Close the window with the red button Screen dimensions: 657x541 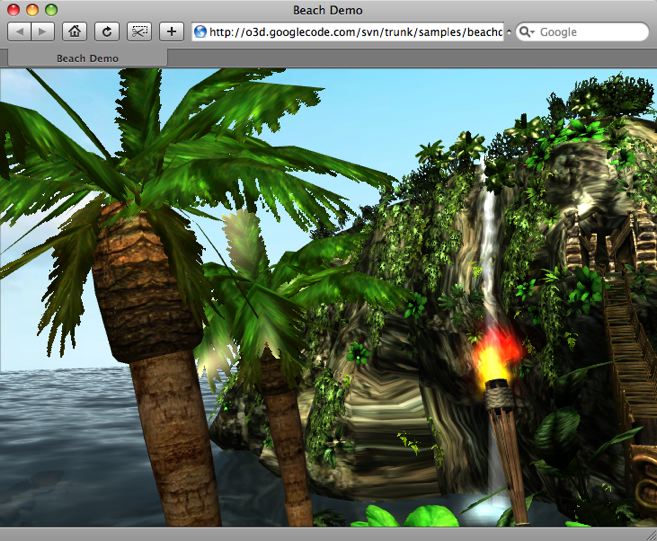(x=13, y=10)
